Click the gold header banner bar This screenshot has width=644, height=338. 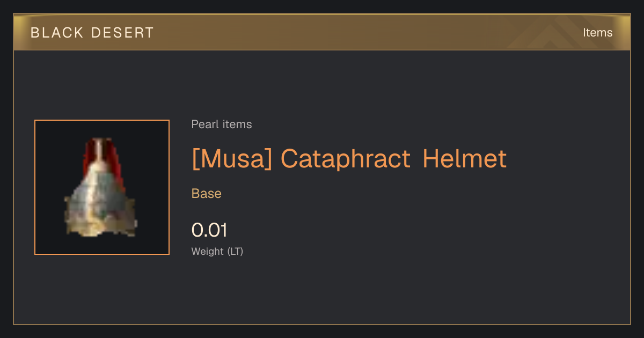point(322,32)
